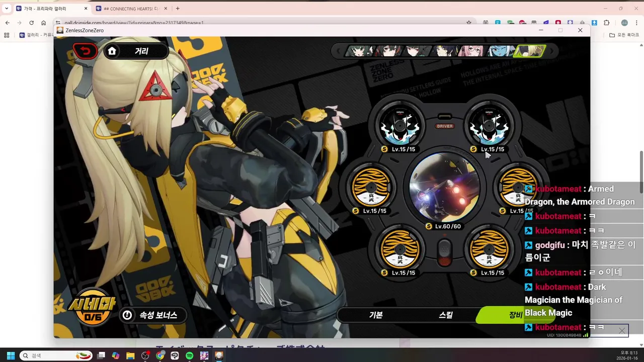This screenshot has width=644, height=362.
Task: Click Chrome back navigation arrow
Action: 8,23
